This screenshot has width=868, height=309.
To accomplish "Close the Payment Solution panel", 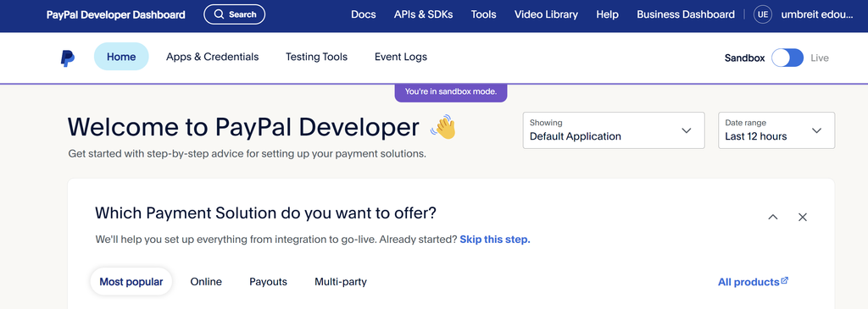I will (803, 218).
